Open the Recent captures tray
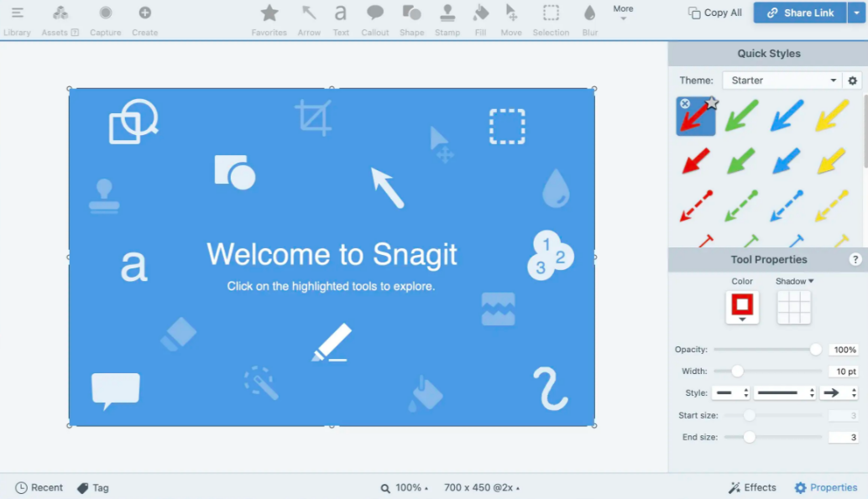 click(39, 487)
